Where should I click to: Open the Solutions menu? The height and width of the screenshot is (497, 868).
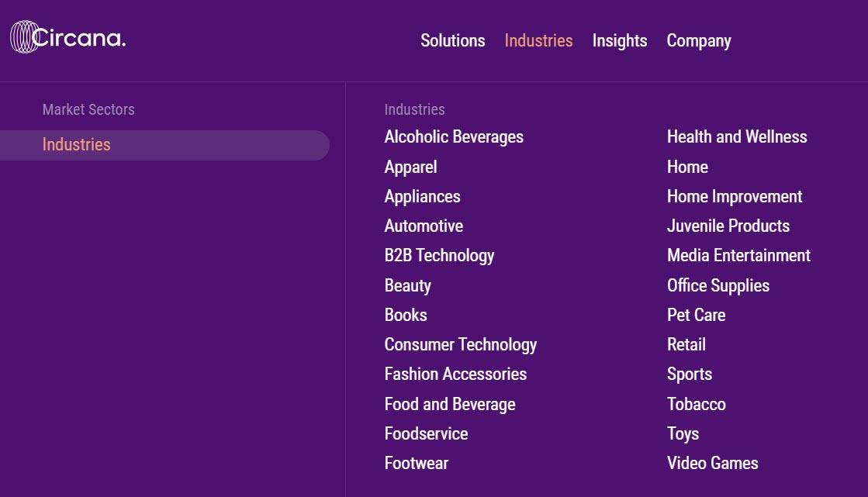click(x=453, y=40)
